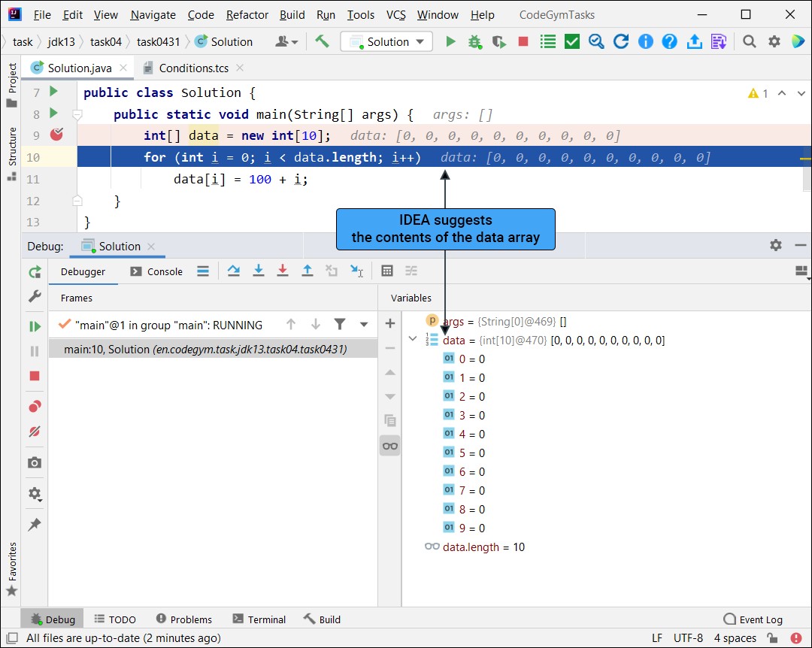This screenshot has width=812, height=648.
Task: Step Out with the blue up arrow
Action: [307, 271]
